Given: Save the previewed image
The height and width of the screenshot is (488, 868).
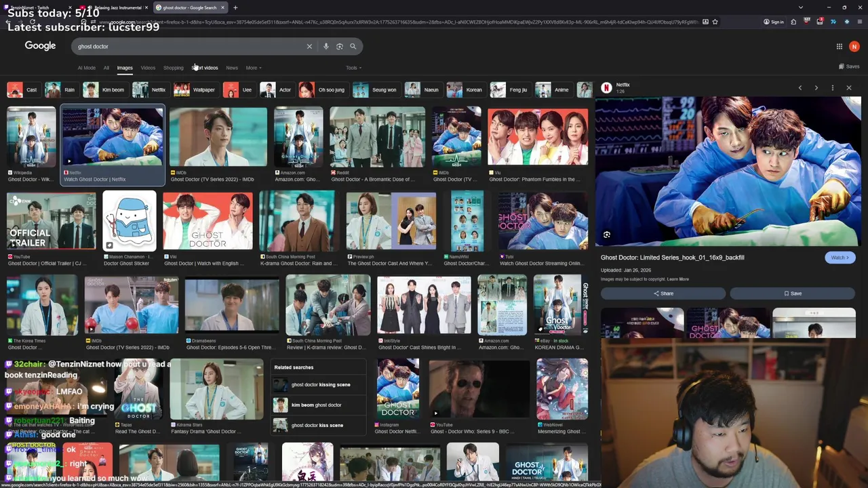Looking at the screenshot, I should pyautogui.click(x=793, y=293).
